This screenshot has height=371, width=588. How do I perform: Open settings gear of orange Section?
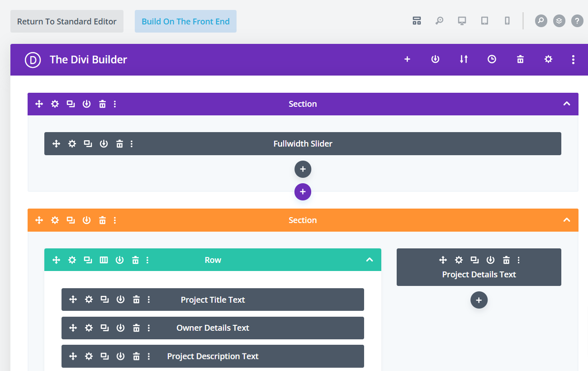(55, 220)
